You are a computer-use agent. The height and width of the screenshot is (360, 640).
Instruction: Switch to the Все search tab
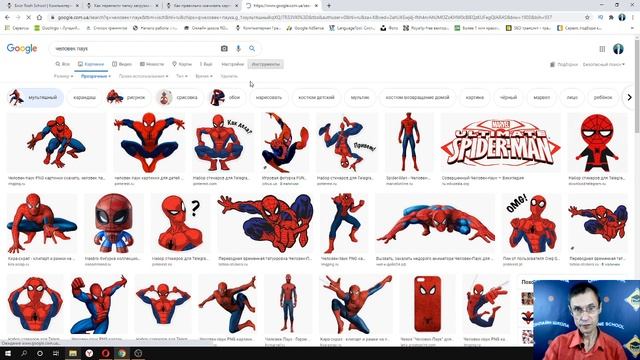62,64
